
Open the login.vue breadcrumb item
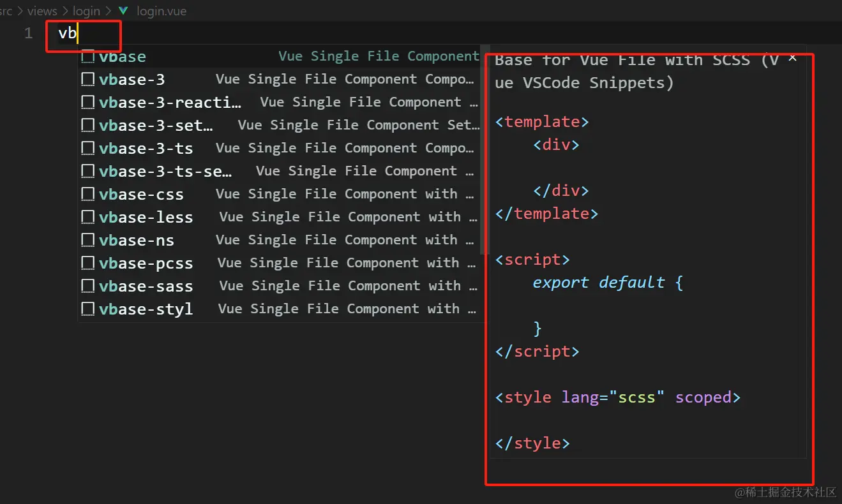[x=162, y=11]
